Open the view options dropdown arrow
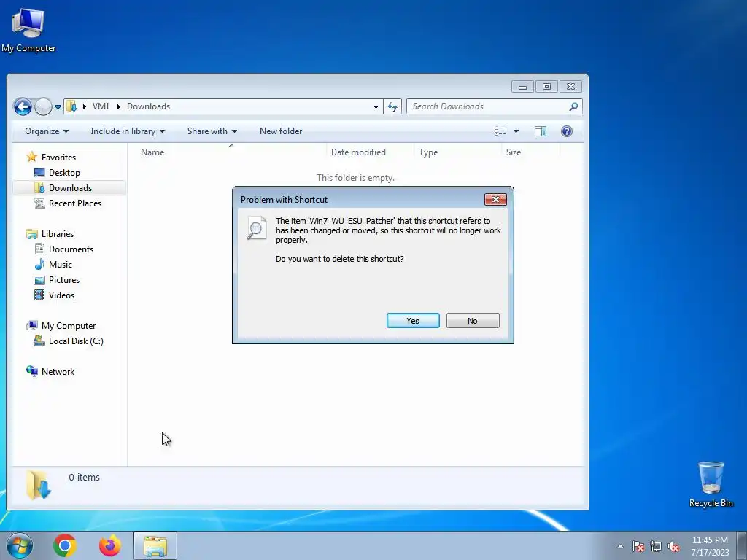 516,131
